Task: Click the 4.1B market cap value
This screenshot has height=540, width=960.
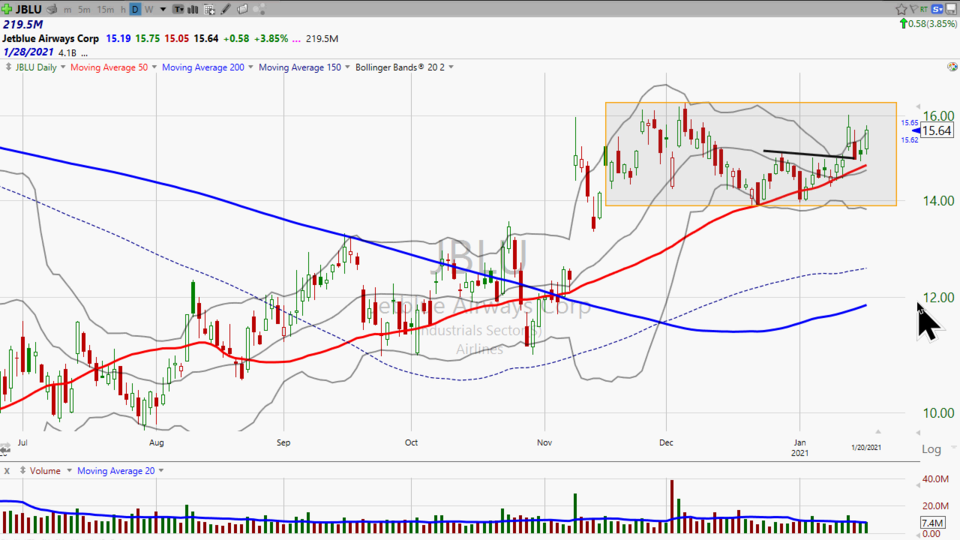Action: point(67,53)
